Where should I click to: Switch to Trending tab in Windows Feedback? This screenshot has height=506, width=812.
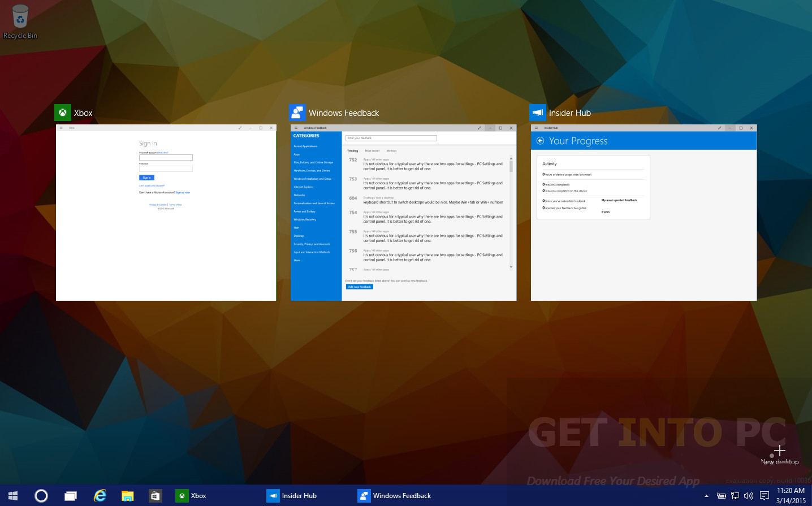[x=353, y=151]
